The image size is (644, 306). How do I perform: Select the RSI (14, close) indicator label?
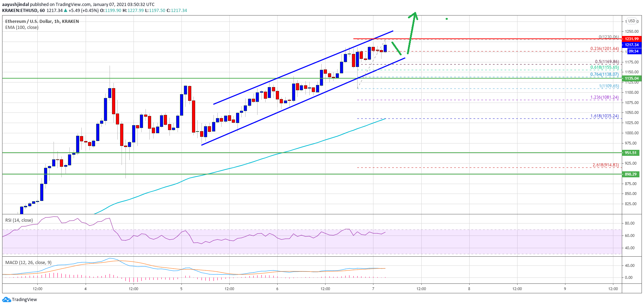pos(19,220)
